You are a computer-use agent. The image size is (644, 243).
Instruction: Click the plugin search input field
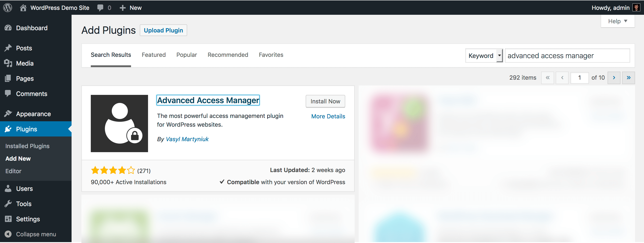tap(567, 55)
